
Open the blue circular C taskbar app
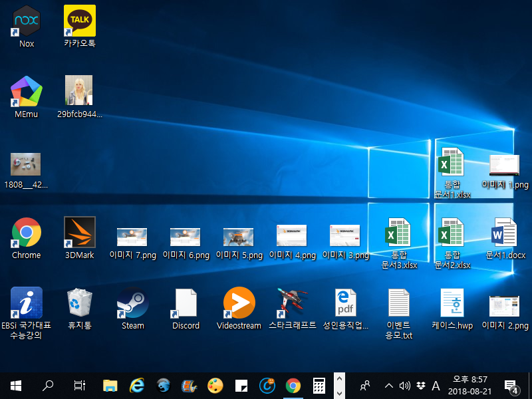click(x=267, y=386)
